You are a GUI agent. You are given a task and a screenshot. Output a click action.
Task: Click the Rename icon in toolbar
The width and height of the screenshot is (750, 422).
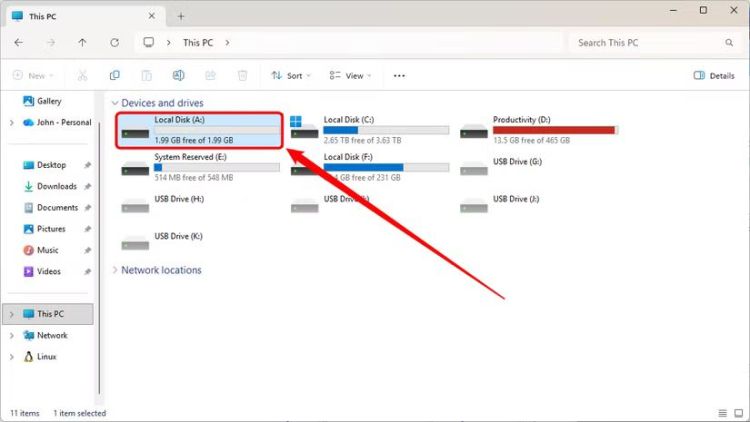pos(178,75)
